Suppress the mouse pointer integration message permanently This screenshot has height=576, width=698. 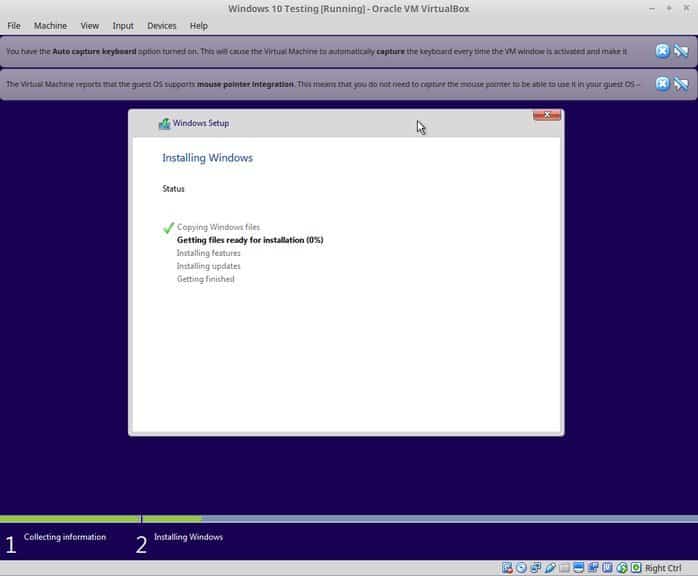coord(681,84)
